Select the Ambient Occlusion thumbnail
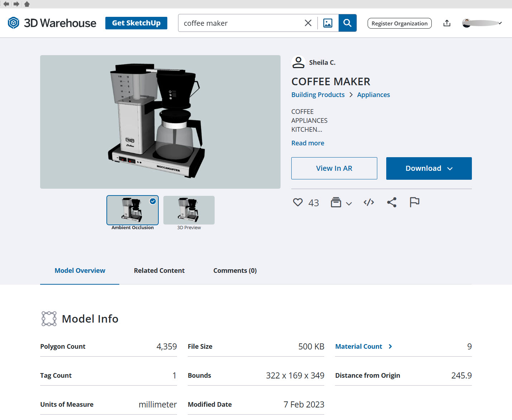The image size is (512, 420). coord(133,210)
